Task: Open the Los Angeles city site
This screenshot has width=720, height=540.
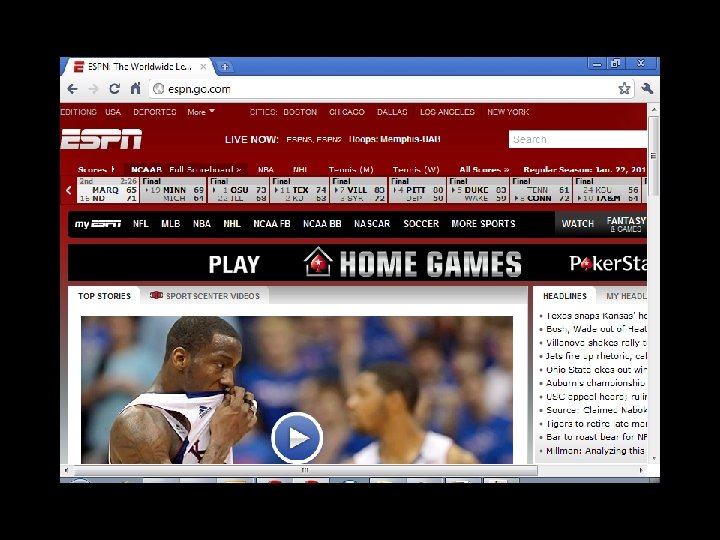Action: [447, 112]
